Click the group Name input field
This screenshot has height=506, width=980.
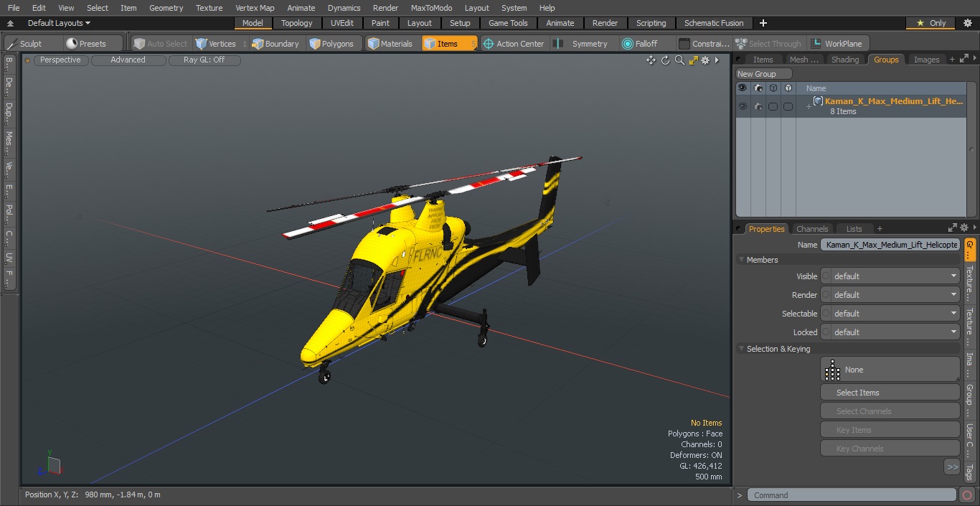point(890,245)
